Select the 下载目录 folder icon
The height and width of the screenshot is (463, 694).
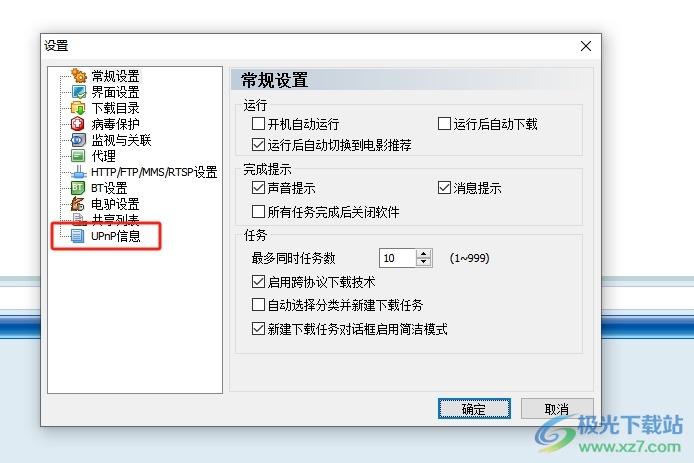click(78, 108)
